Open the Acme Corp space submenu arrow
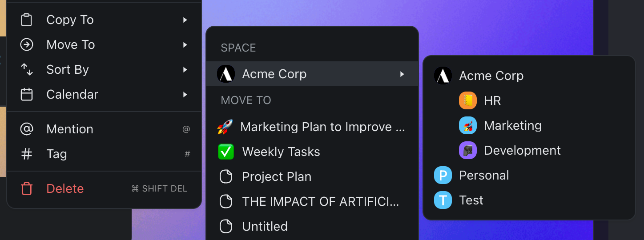This screenshot has height=240, width=644. [402, 74]
